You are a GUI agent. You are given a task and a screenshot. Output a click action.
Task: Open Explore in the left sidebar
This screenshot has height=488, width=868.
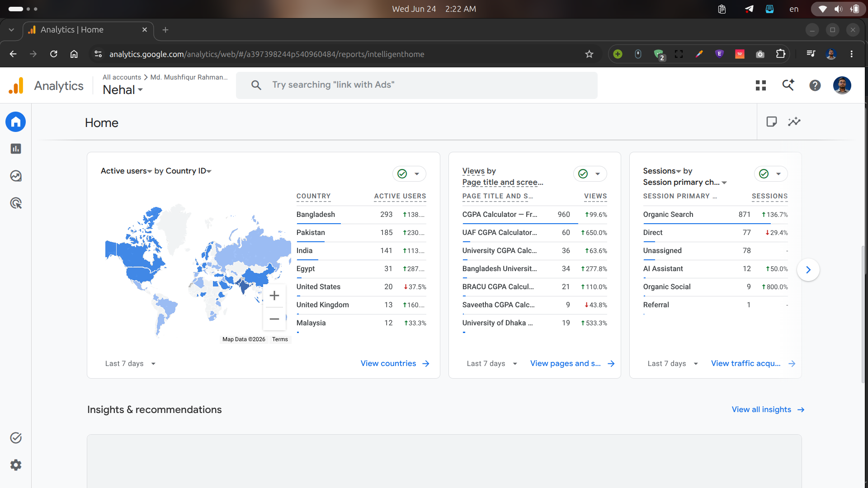coord(16,176)
